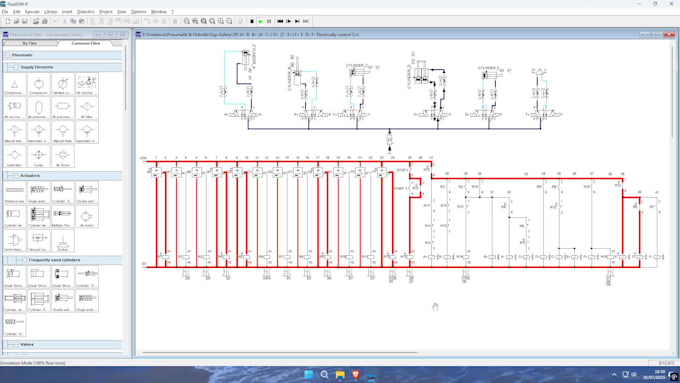Image resolution: width=680 pixels, height=383 pixels.
Task: Start simulation with the green Play button
Action: [x=261, y=21]
